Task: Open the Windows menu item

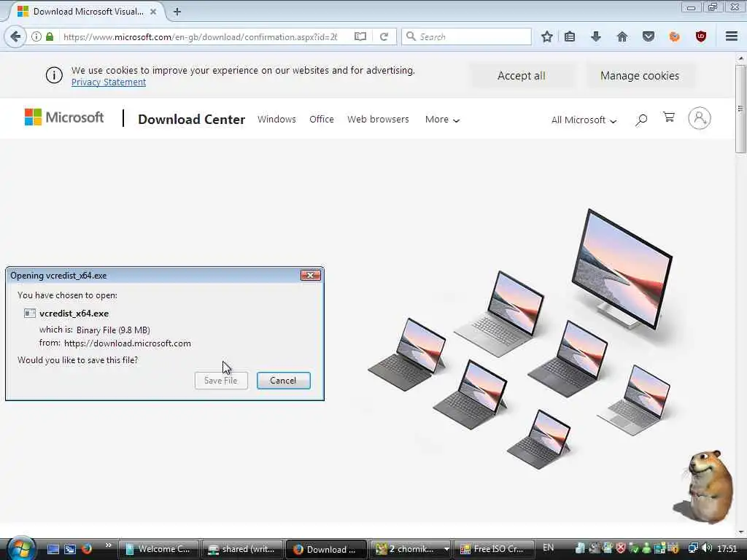Action: coord(276,119)
